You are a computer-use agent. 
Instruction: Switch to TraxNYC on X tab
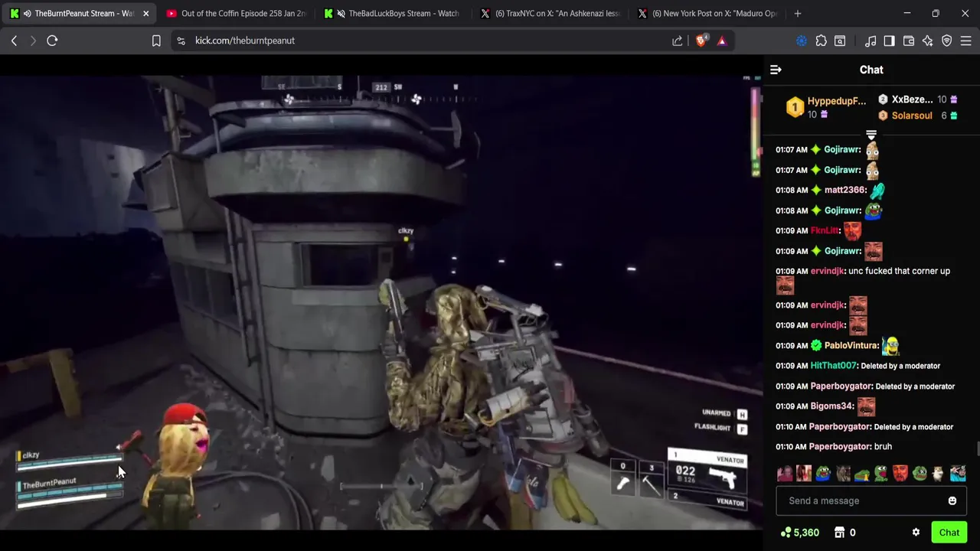(552, 13)
